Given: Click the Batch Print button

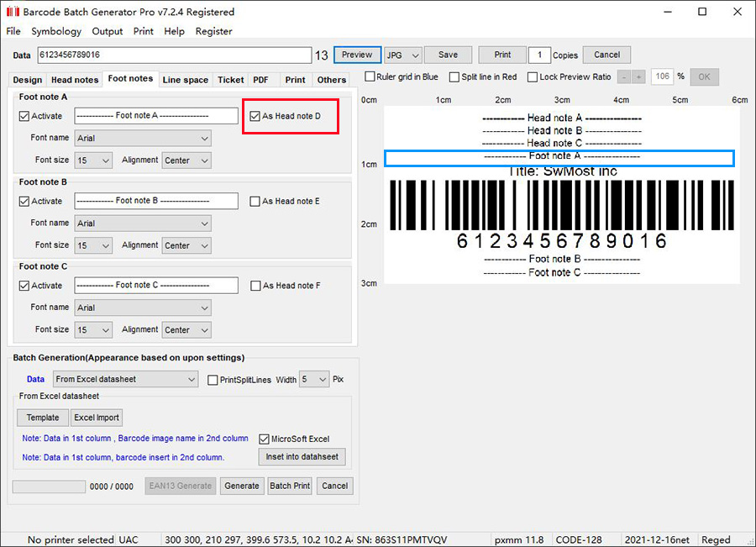Looking at the screenshot, I should [x=290, y=486].
